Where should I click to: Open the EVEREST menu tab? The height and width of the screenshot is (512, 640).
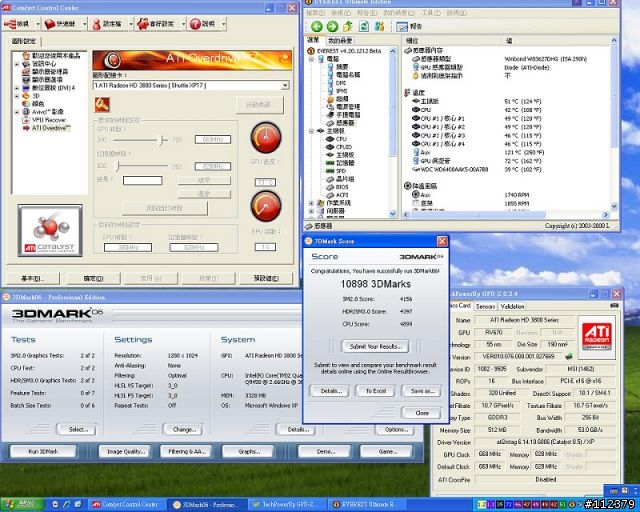tap(313, 40)
